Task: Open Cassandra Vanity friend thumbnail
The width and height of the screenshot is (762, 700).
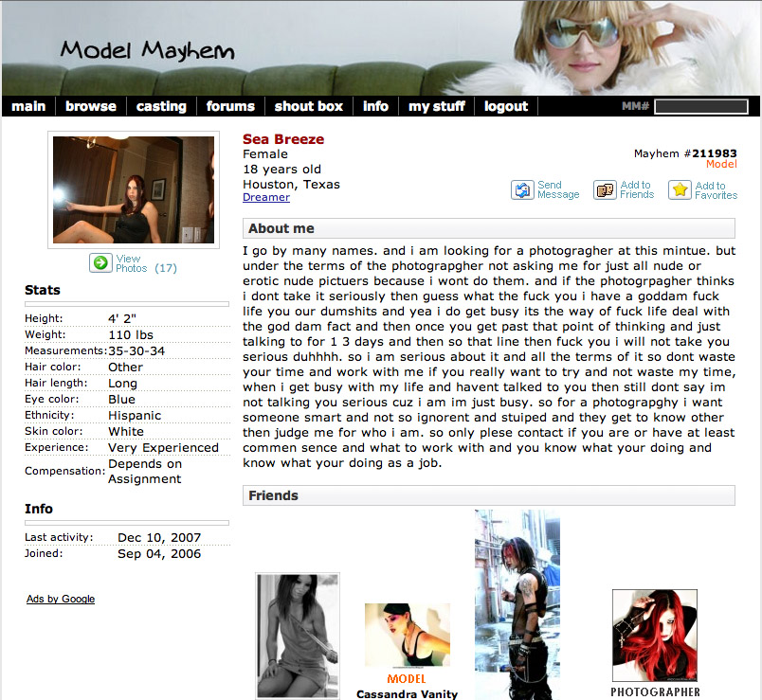Action: 408,636
